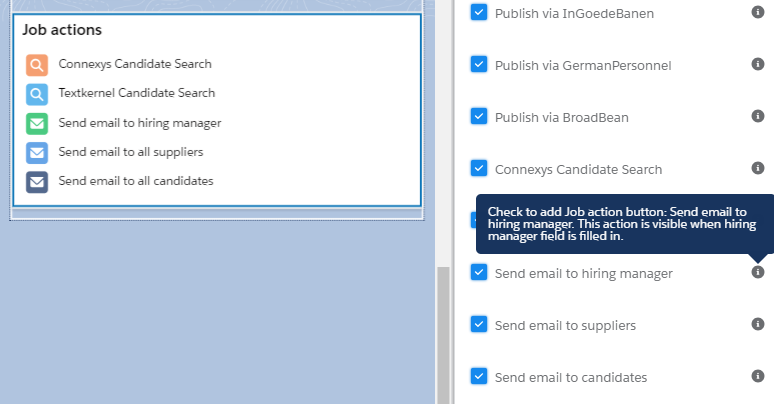Select Send email to all suppliers action
Image resolution: width=774 pixels, height=404 pixels.
[131, 152]
